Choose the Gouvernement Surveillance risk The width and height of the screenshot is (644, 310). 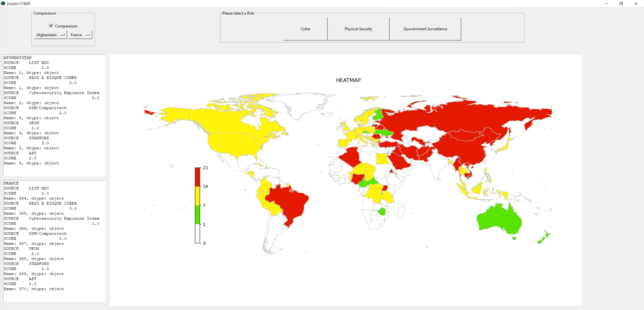(x=425, y=29)
